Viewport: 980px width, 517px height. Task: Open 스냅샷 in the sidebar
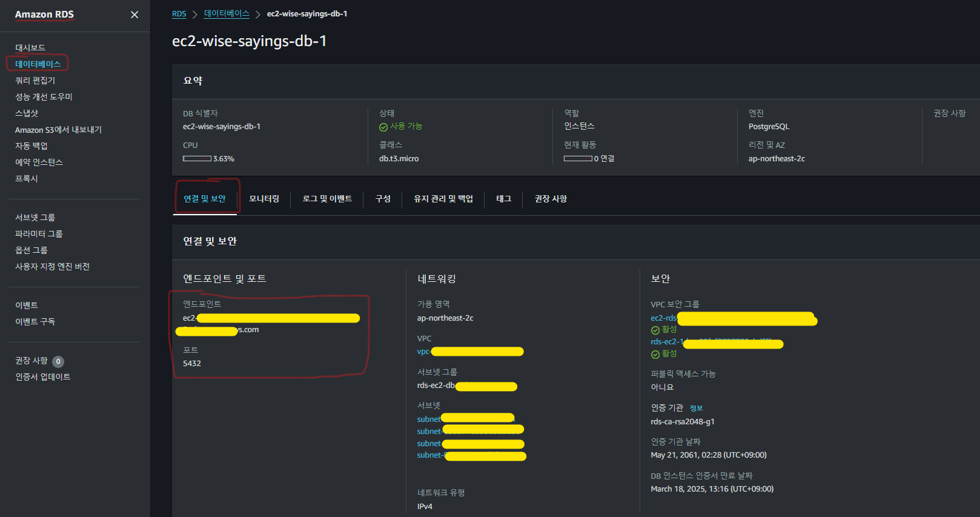point(27,113)
